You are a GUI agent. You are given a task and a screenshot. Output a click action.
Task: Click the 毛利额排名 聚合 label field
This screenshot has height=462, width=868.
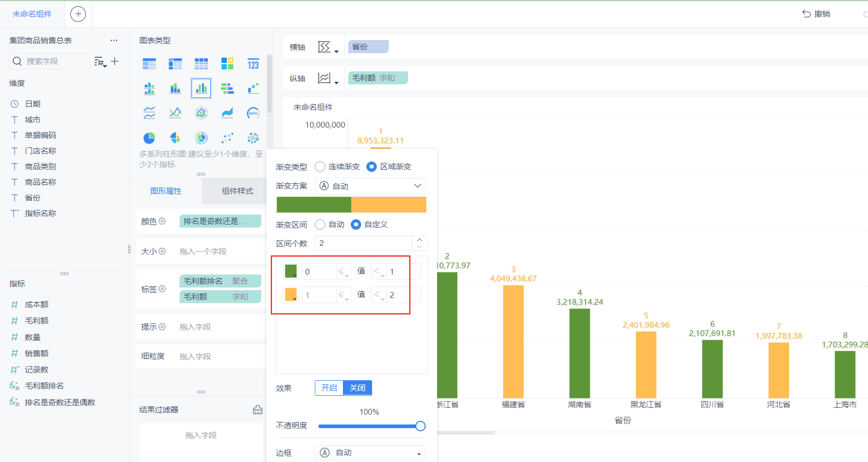[x=220, y=281]
